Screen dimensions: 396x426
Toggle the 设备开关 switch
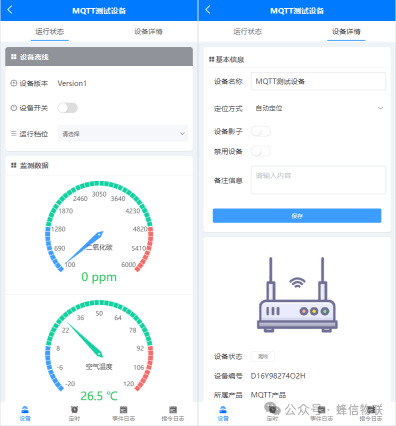[x=67, y=108]
